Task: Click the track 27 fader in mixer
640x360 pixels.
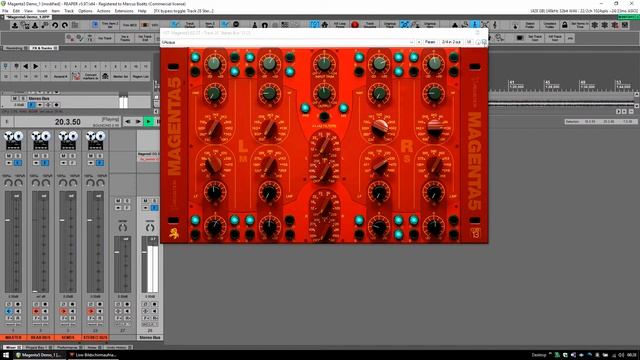Action: click(117, 252)
